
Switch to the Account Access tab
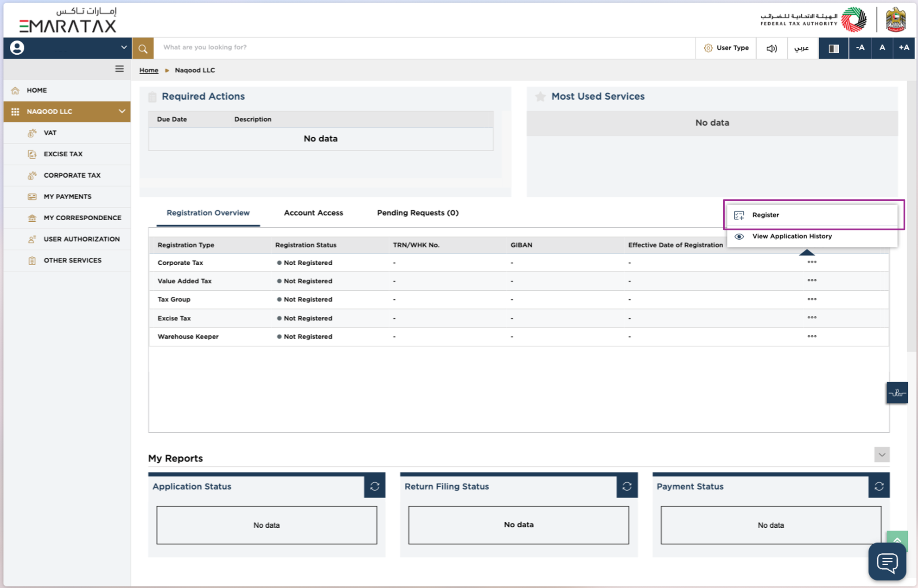click(x=313, y=213)
